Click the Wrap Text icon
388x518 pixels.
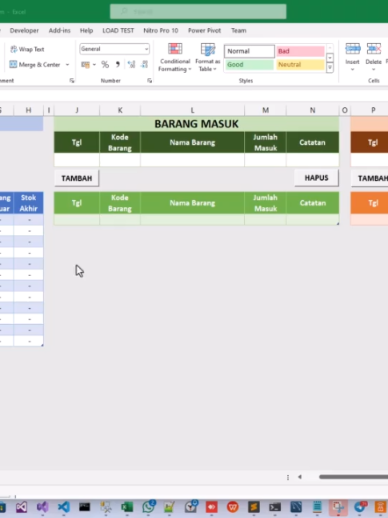coord(14,49)
